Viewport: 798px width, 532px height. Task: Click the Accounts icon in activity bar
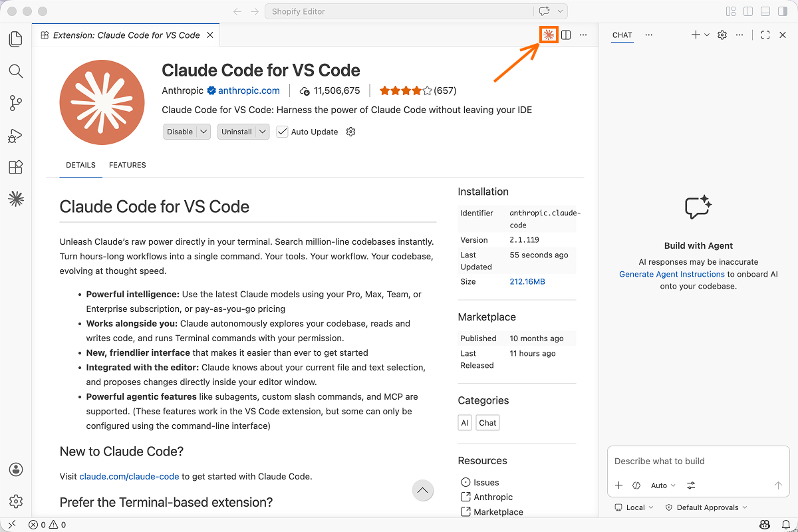(x=16, y=469)
